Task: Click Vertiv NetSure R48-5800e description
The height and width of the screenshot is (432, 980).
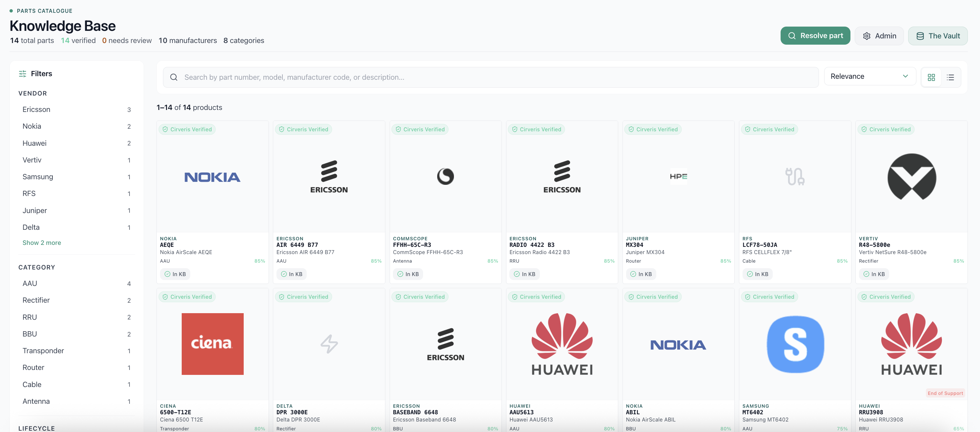Action: tap(892, 252)
